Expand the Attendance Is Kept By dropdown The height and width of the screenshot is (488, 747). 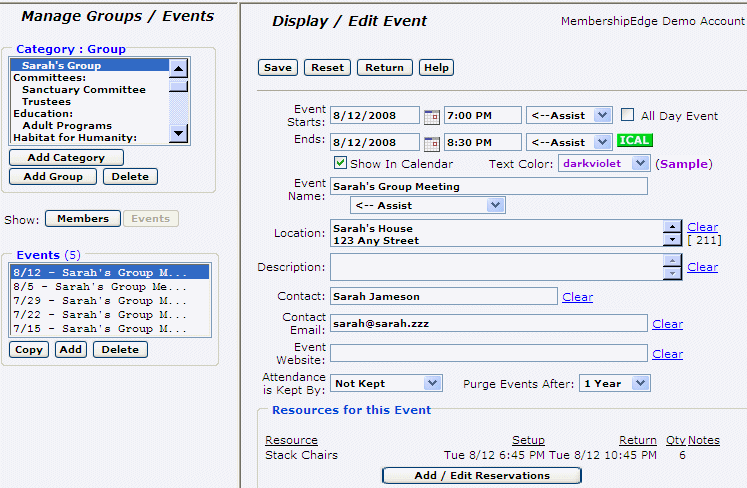(x=386, y=383)
